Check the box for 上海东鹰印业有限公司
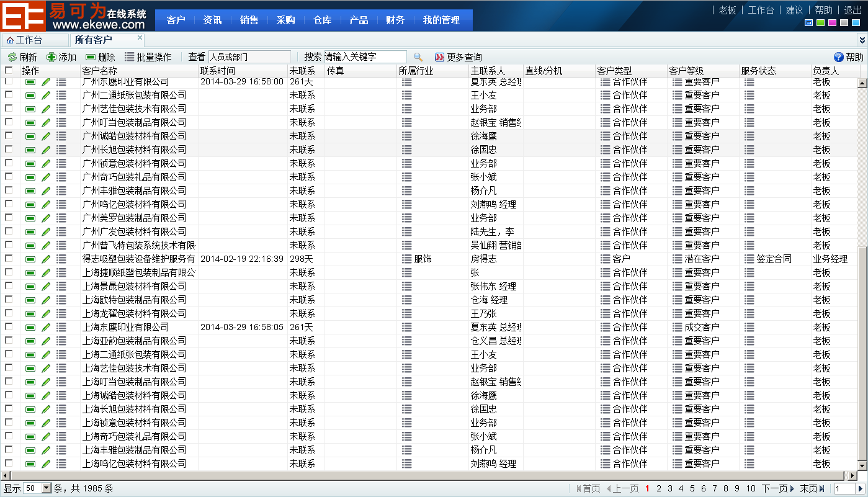The width and height of the screenshot is (868, 497). click(9, 327)
